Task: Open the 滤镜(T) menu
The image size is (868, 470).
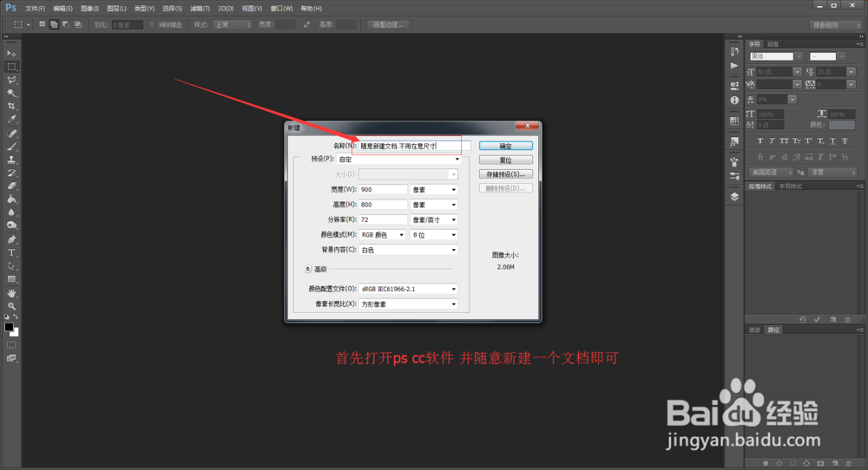Action: tap(200, 9)
